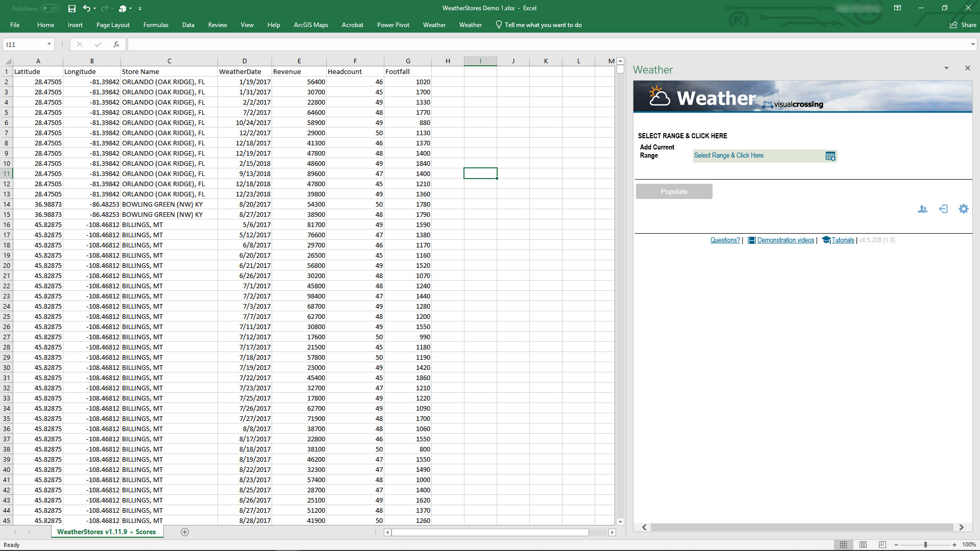Add a new sheet with plus icon
Image resolution: width=980 pixels, height=551 pixels.
pyautogui.click(x=185, y=532)
